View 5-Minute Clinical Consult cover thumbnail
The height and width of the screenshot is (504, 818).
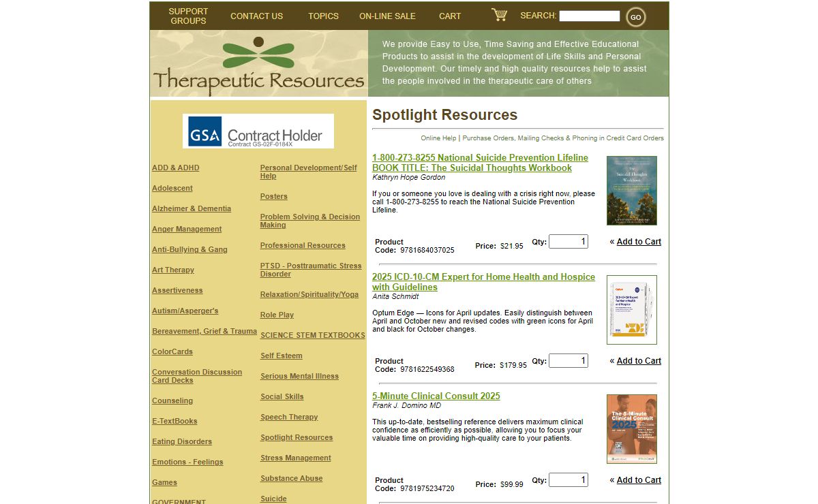pyautogui.click(x=632, y=429)
